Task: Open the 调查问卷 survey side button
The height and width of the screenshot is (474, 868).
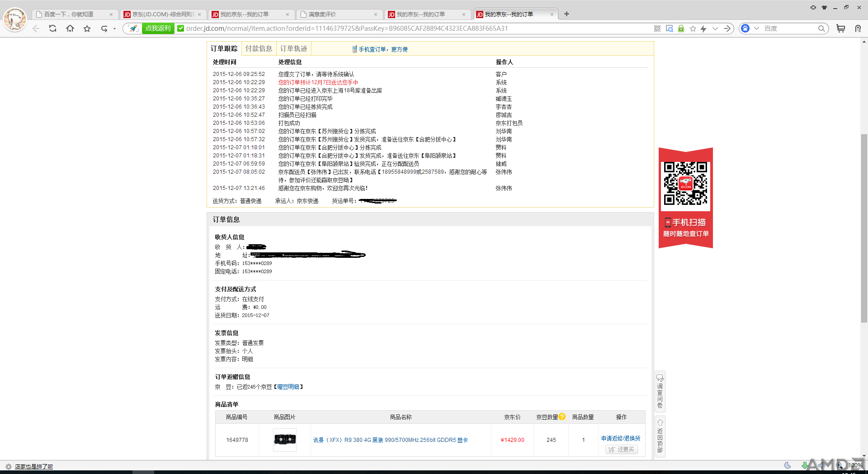Action: point(660,391)
